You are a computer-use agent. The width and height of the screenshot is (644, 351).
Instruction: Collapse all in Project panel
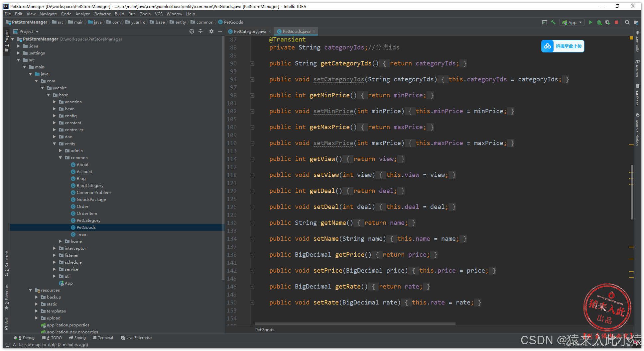click(x=200, y=31)
